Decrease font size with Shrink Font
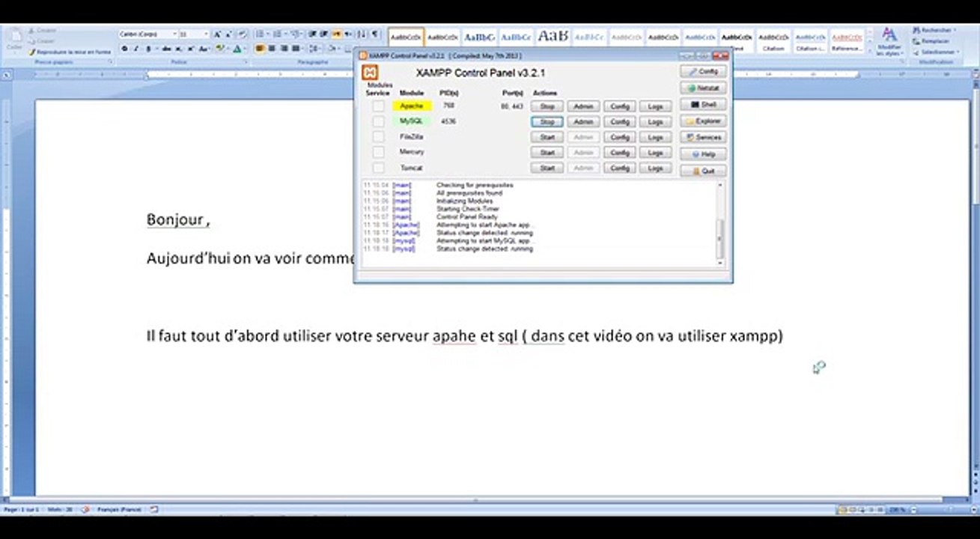The image size is (980, 539). coord(228,34)
